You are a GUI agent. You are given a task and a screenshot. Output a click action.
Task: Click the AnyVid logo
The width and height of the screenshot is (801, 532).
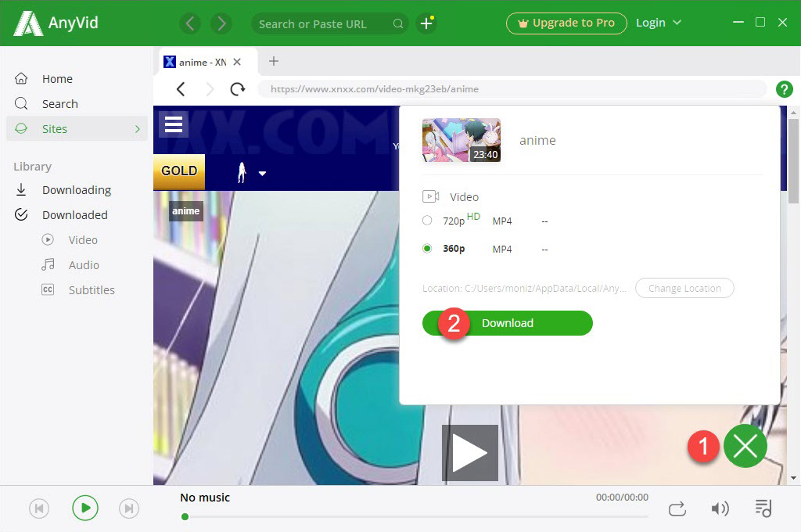coord(56,23)
